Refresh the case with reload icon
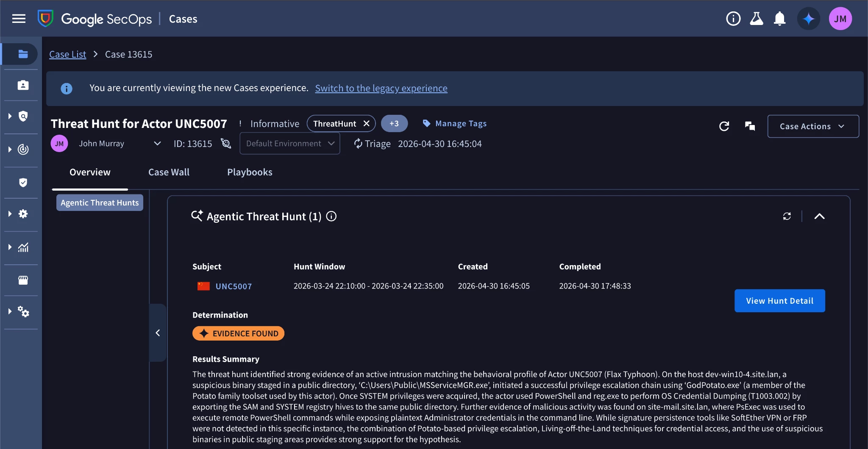This screenshot has width=868, height=449. click(x=724, y=126)
